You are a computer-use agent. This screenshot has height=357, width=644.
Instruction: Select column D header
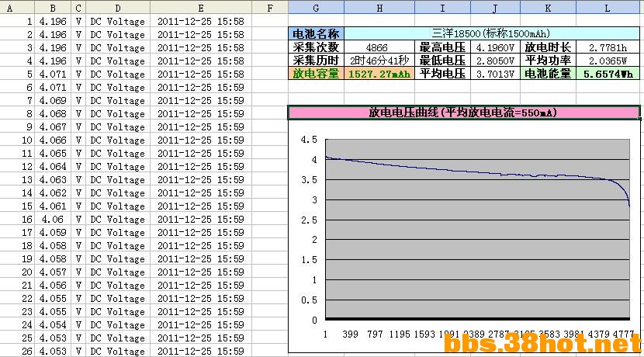[118, 8]
